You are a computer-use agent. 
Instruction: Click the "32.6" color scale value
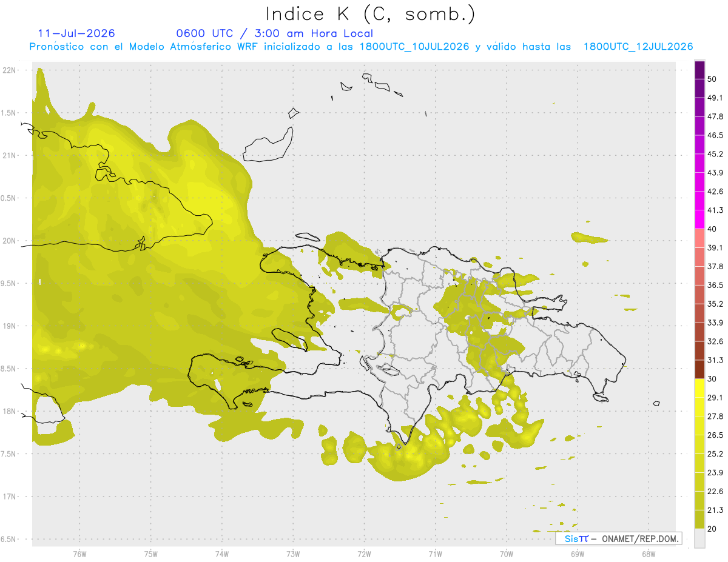point(715,341)
